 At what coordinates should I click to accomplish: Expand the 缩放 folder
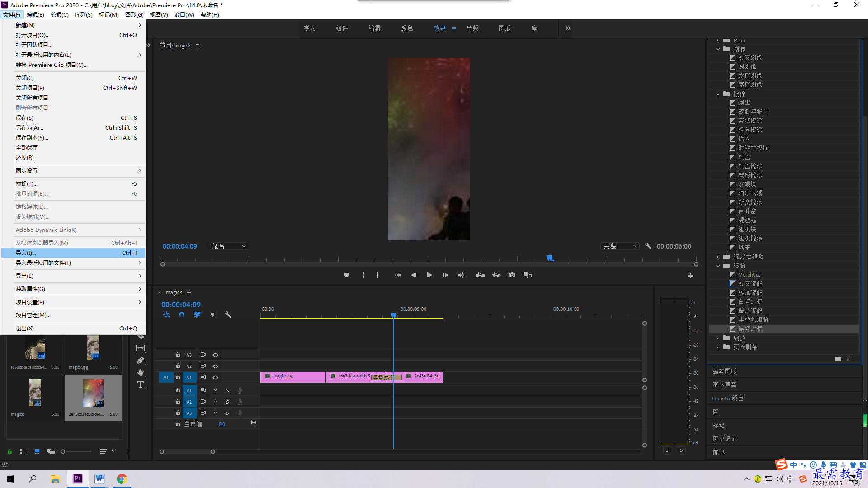(x=718, y=338)
